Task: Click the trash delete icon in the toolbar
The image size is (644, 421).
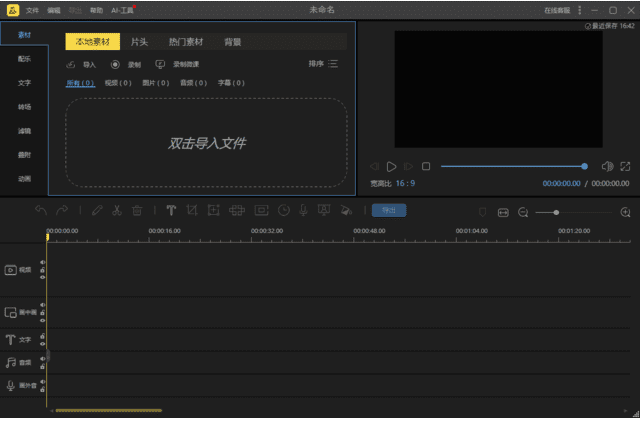Action: tap(138, 211)
